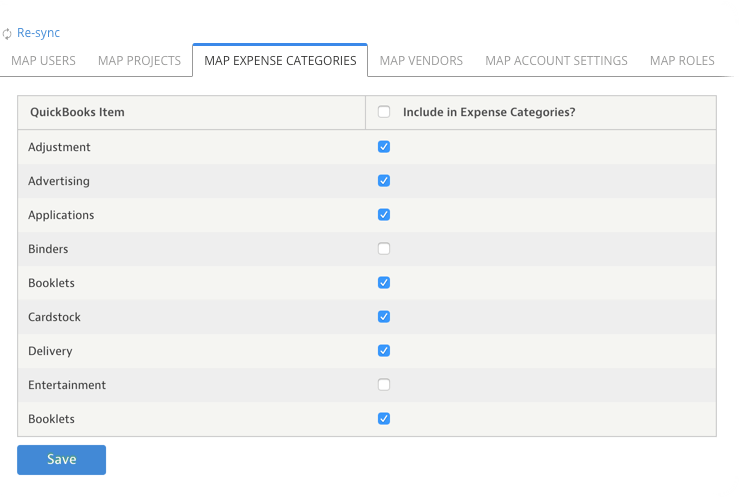Tick the header checkbox to include all categories
The width and height of the screenshot is (740, 498).
click(x=384, y=112)
